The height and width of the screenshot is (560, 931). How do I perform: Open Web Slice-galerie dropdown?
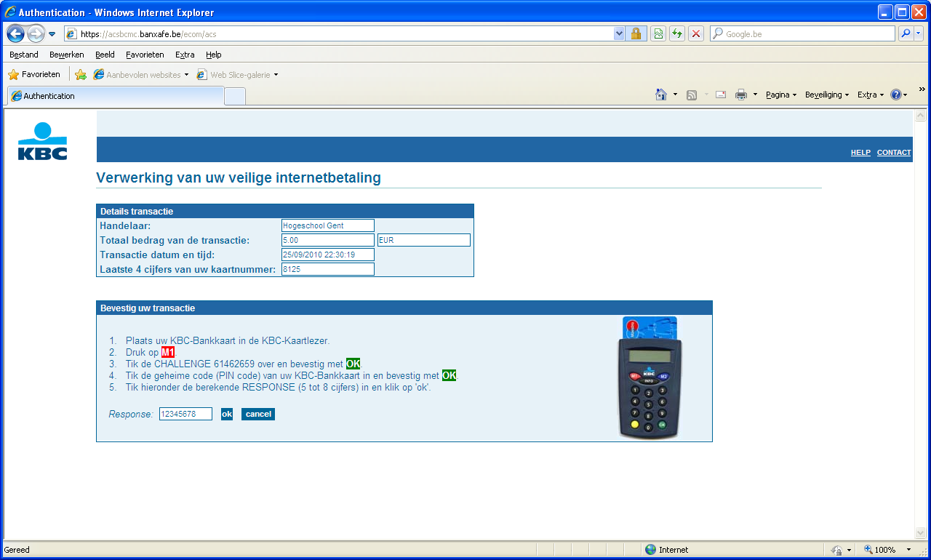(x=238, y=74)
